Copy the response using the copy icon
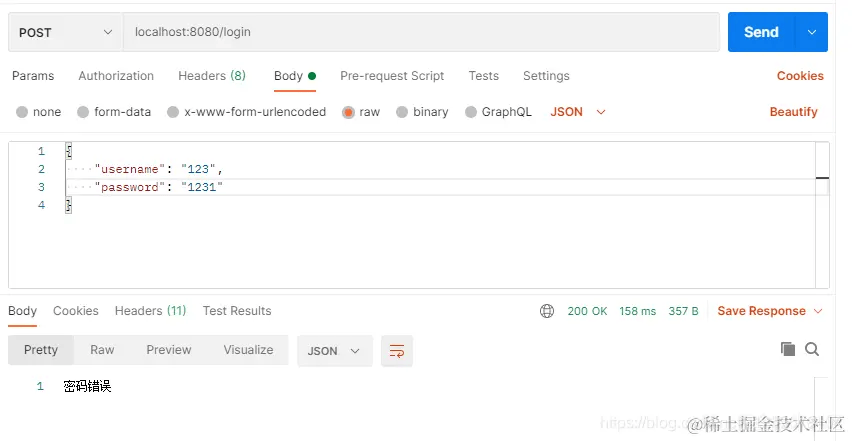 click(x=788, y=349)
